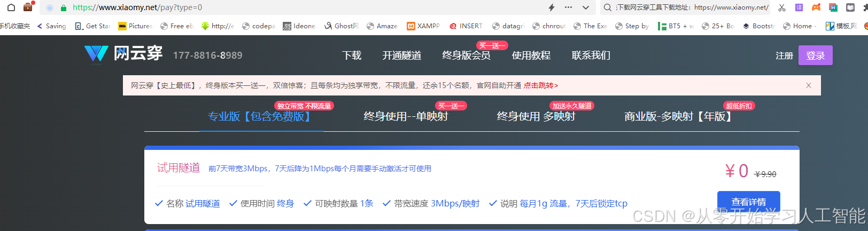Click the 试用隧道 card title
Viewport: 868px width, 231px height.
pyautogui.click(x=179, y=168)
